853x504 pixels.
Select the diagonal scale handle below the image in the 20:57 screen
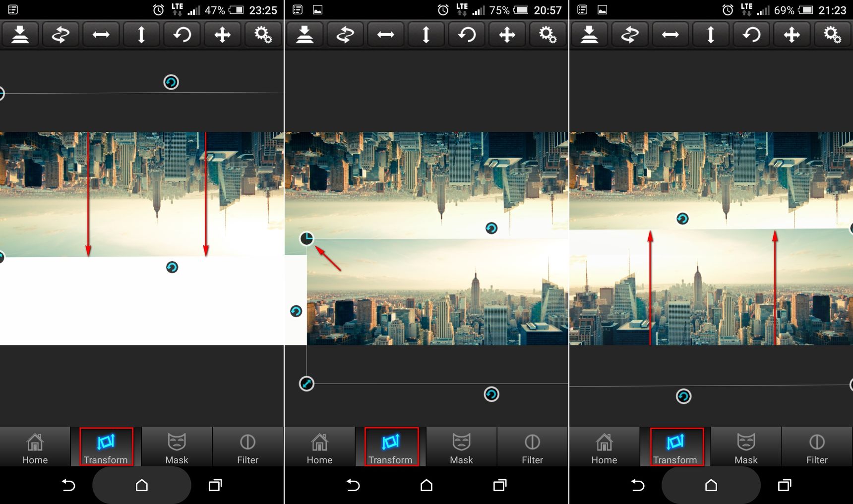(x=306, y=384)
